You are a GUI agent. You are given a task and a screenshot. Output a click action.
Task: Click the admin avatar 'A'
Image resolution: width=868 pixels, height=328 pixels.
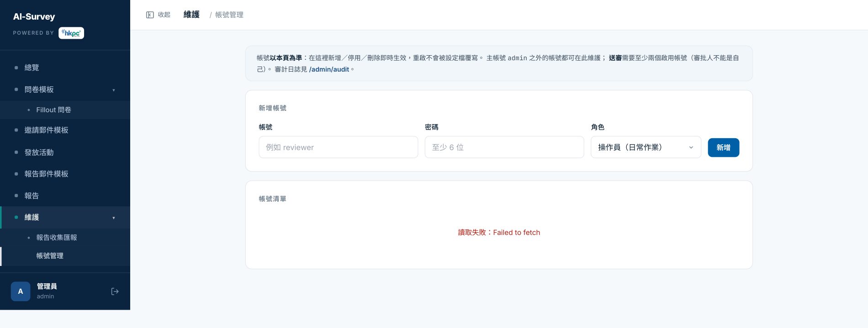[x=21, y=292]
